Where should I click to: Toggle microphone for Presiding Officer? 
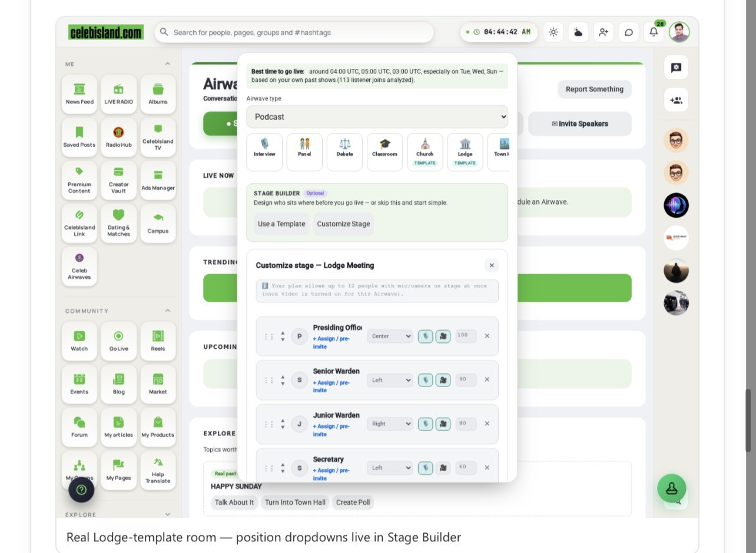[425, 336]
